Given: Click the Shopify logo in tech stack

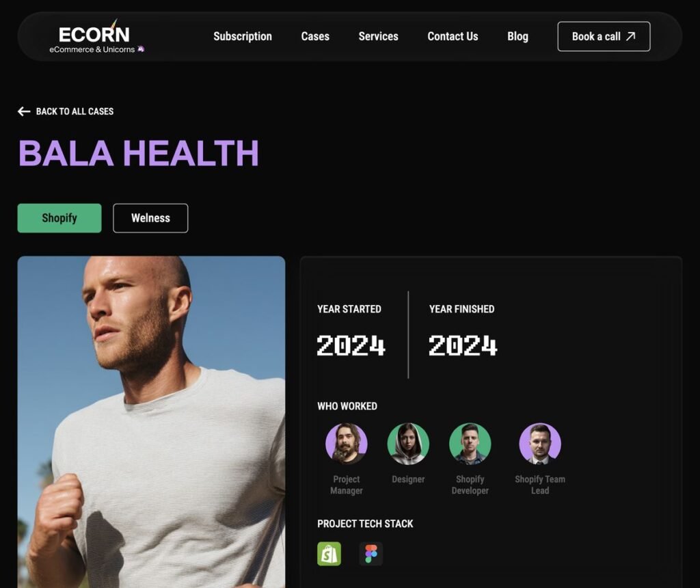Looking at the screenshot, I should tap(329, 554).
